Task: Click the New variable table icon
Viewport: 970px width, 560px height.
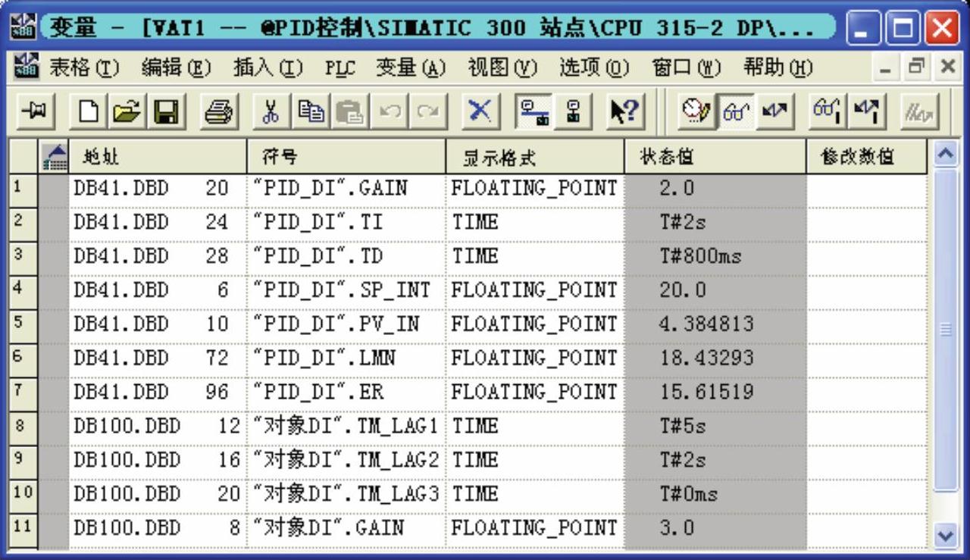Action: tap(89, 111)
